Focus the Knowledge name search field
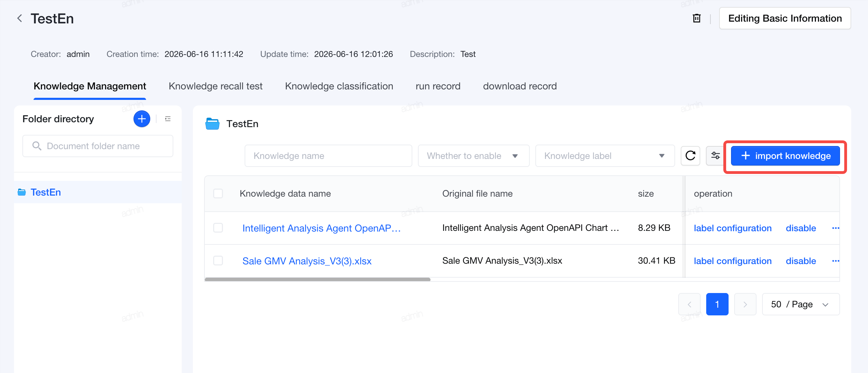Screen dimensions: 868x373 click(328, 156)
